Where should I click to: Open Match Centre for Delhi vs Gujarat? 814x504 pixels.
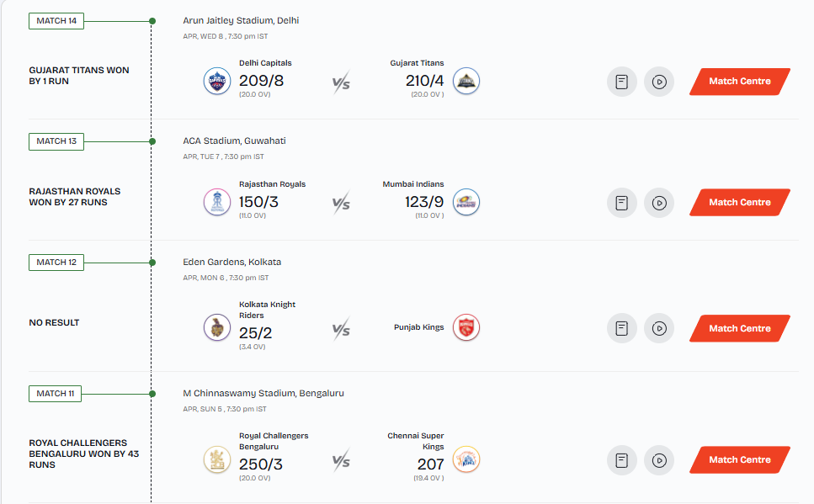pyautogui.click(x=739, y=82)
